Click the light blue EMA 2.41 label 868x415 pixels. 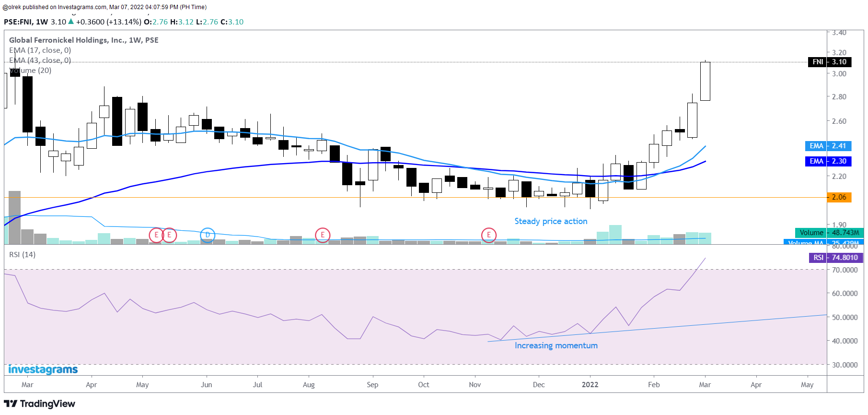pos(828,146)
